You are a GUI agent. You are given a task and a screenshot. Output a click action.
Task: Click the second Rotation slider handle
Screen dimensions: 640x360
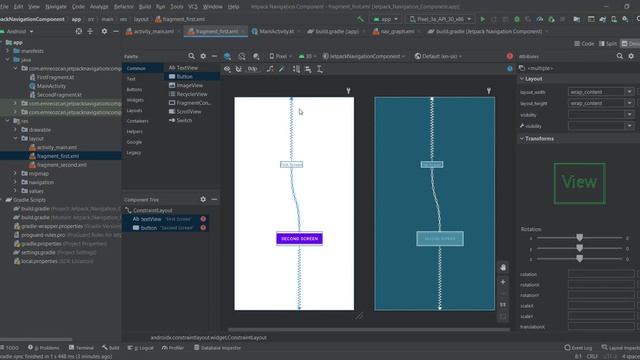pos(580,248)
